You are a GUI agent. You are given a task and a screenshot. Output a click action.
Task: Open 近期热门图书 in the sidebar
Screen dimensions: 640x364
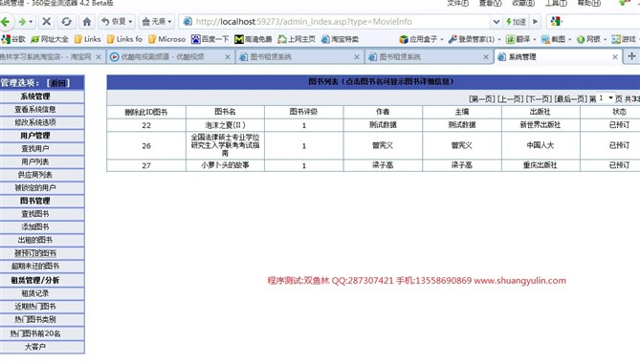point(35,306)
